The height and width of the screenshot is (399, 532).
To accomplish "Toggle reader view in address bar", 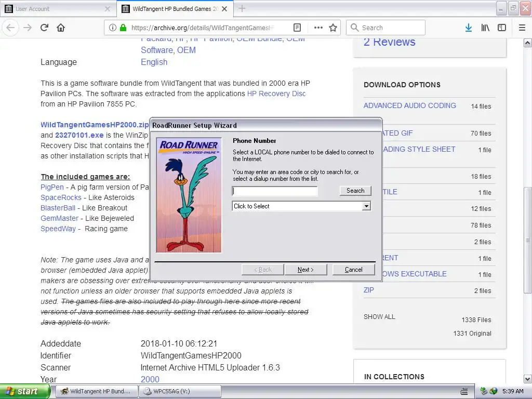I will pyautogui.click(x=297, y=28).
